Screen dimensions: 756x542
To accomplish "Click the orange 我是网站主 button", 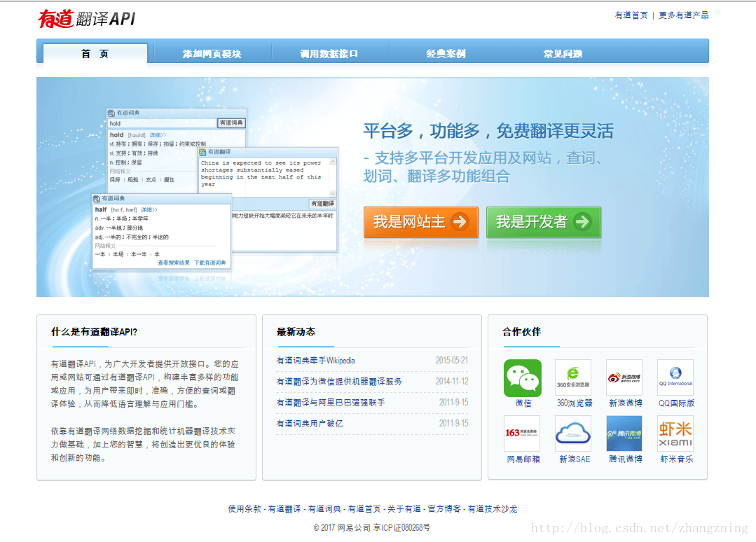I will click(421, 222).
